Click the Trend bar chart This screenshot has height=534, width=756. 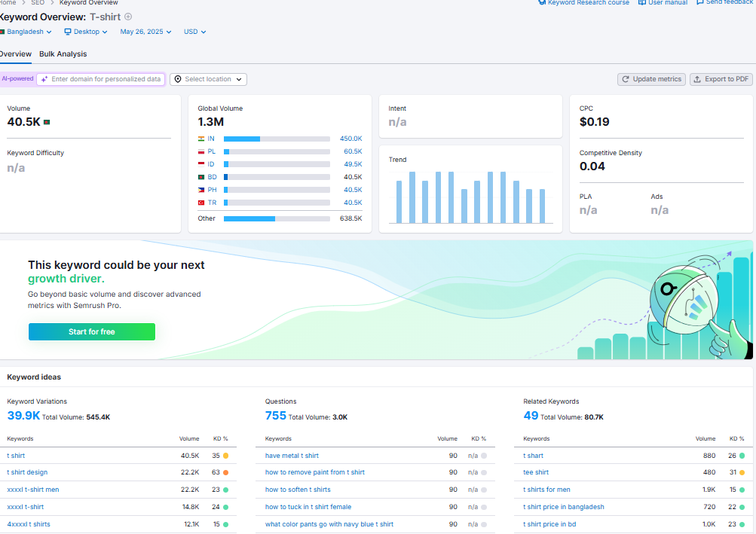tap(470, 197)
